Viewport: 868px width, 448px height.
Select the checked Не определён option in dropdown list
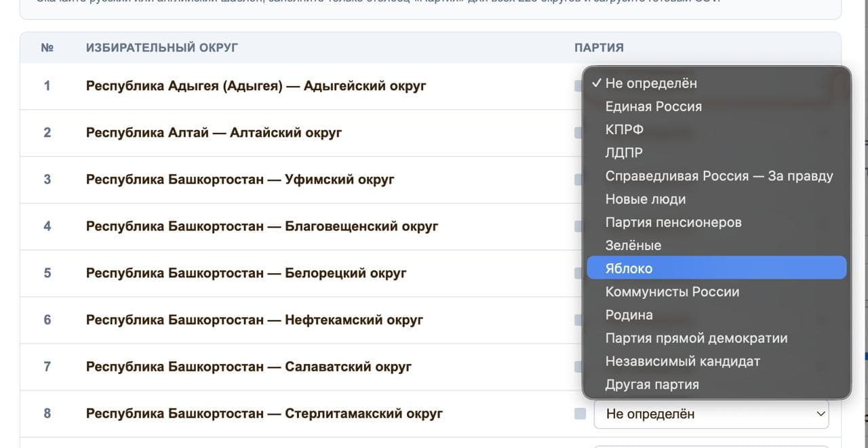click(x=717, y=83)
